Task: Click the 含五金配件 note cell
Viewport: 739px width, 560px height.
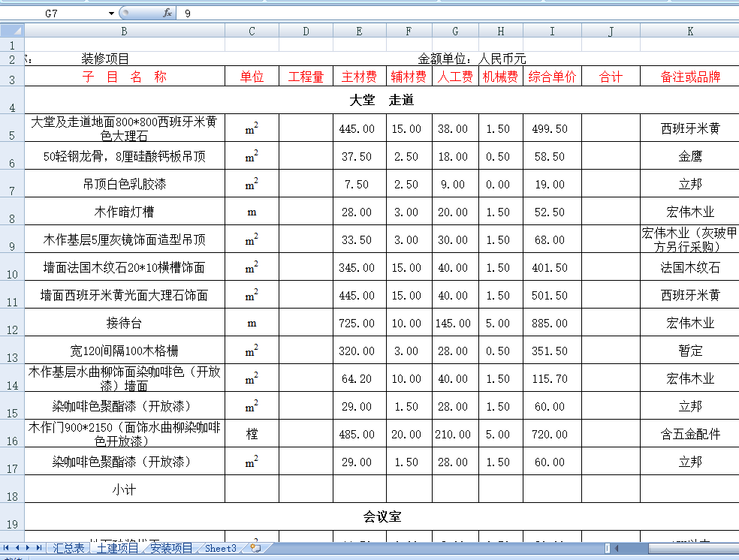Action: coord(690,434)
